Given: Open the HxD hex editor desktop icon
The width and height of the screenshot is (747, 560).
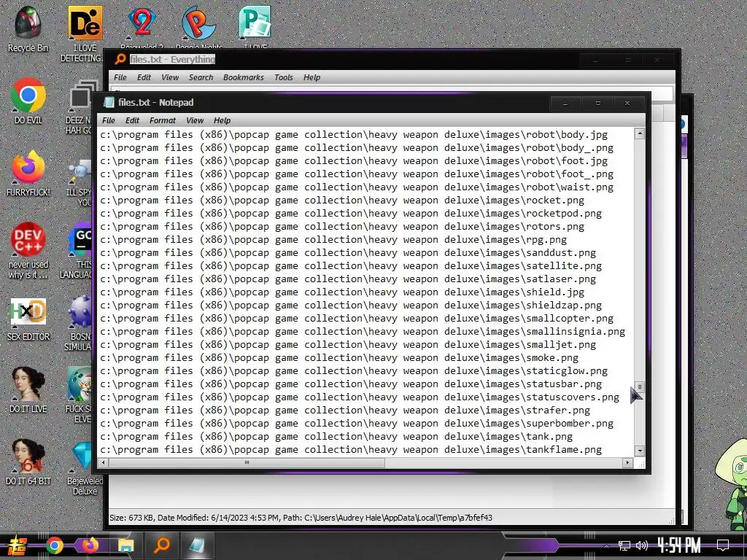Looking at the screenshot, I should point(28,319).
